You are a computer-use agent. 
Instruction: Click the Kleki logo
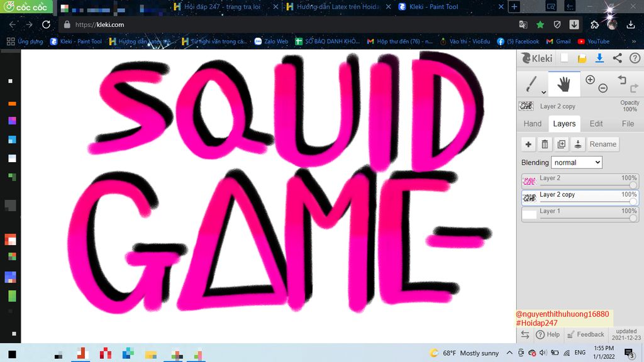click(536, 58)
